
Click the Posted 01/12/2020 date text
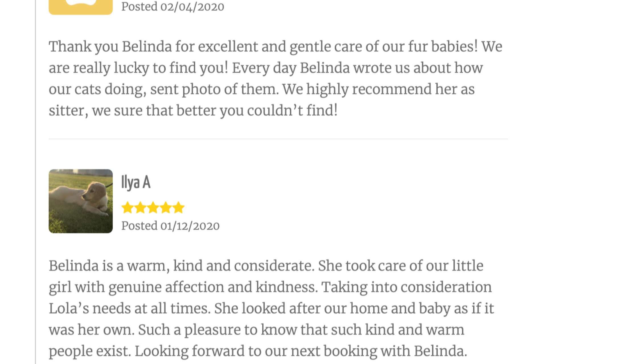click(170, 226)
